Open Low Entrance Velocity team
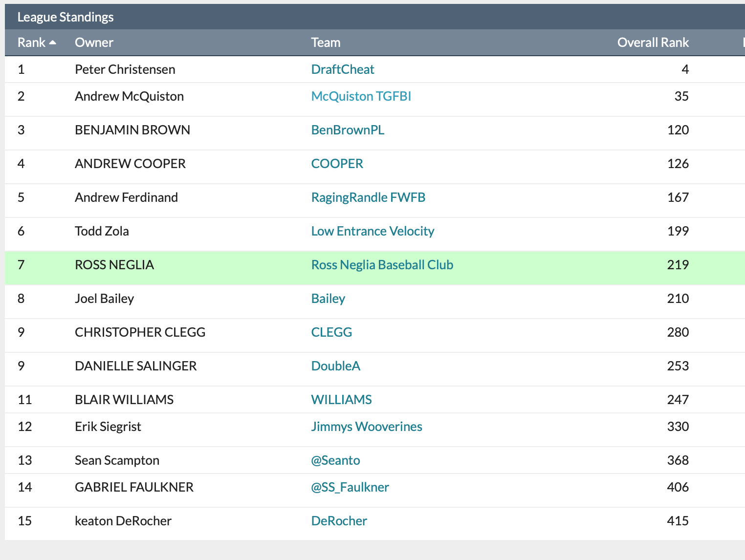Image resolution: width=745 pixels, height=560 pixels. 372,231
